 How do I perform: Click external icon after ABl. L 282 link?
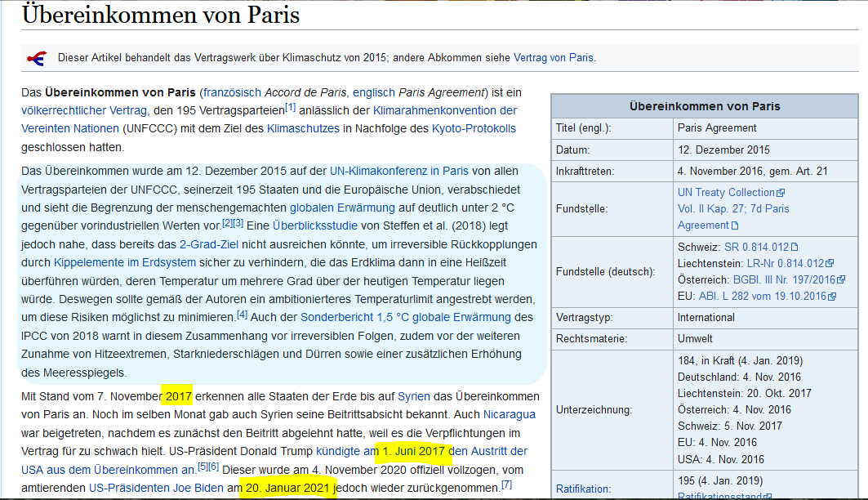point(831,297)
